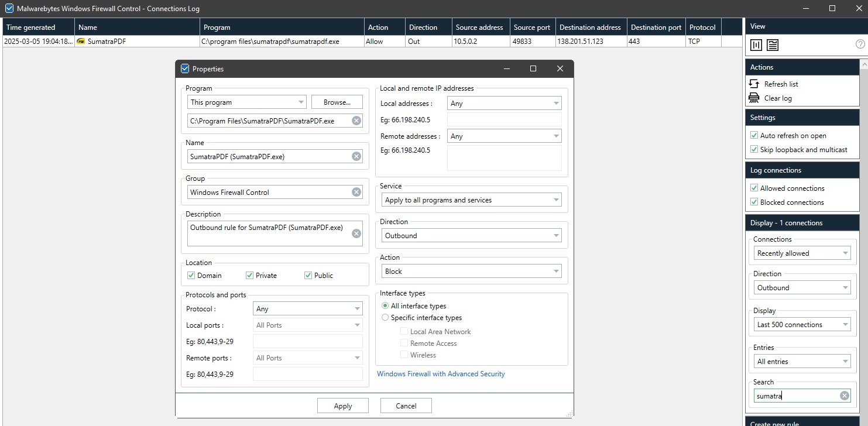Select destination address 138.201.51.123 cell
Viewport: 868px width, 426px height.
[x=591, y=42]
